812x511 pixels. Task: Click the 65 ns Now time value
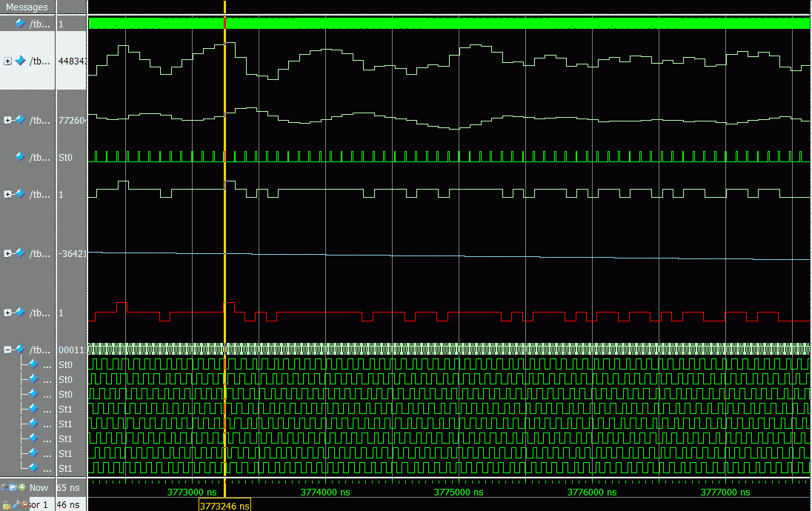click(x=68, y=488)
